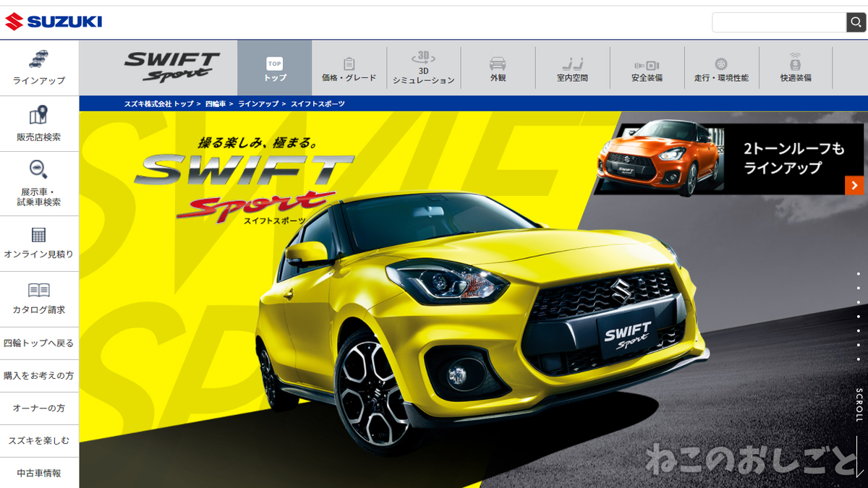Open カタログ請求 book icon
Screen dimensions: 868x488
39,291
